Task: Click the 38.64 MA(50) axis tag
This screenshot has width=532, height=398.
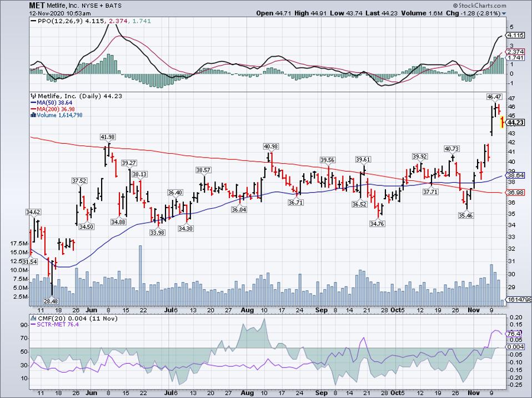Action: [515, 175]
